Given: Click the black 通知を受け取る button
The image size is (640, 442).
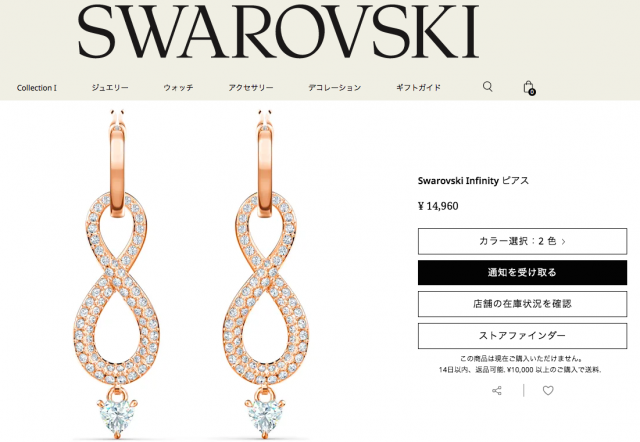Looking at the screenshot, I should point(522,272).
